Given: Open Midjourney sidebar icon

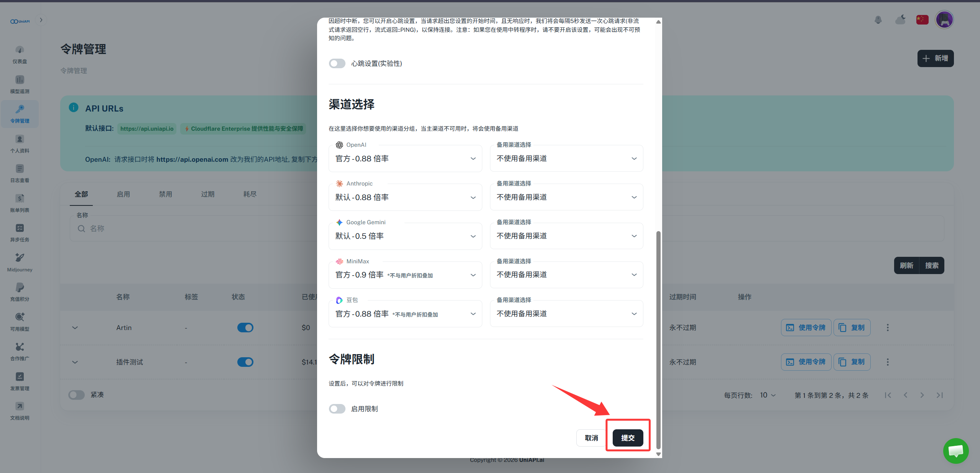Looking at the screenshot, I should (20, 263).
